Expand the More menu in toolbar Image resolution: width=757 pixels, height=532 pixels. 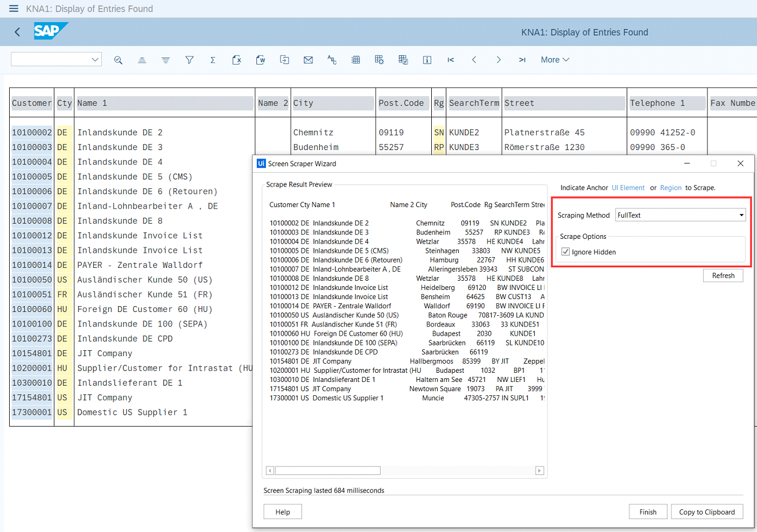(x=555, y=60)
